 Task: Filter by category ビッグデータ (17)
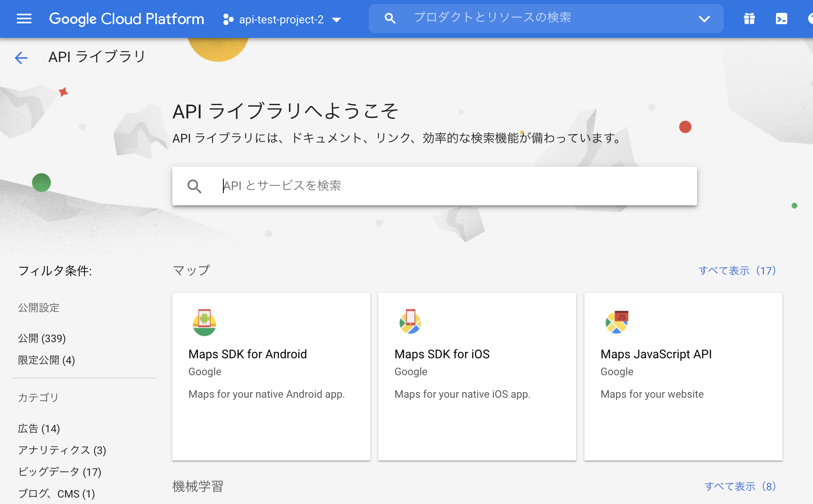tap(60, 472)
